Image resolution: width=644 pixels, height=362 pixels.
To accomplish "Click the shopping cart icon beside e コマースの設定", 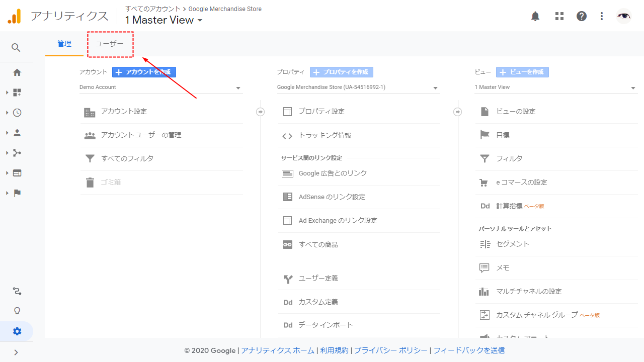I will point(485,183).
